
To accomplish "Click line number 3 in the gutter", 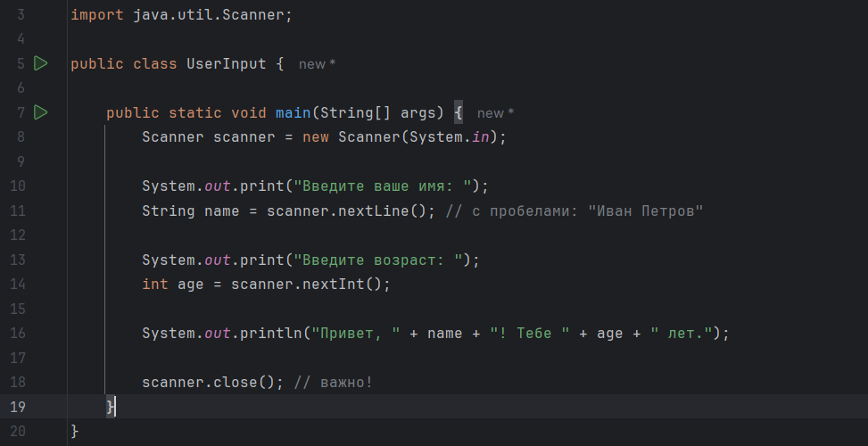I will [x=21, y=15].
